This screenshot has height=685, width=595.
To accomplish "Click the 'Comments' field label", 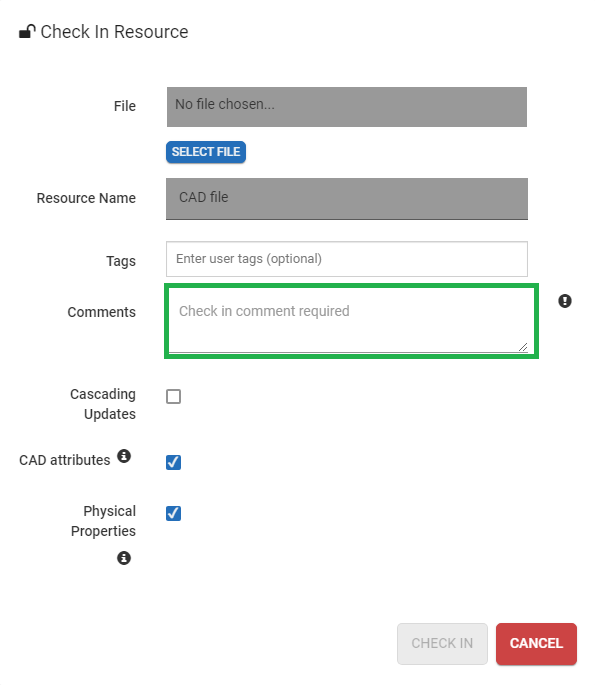I will pos(102,312).
